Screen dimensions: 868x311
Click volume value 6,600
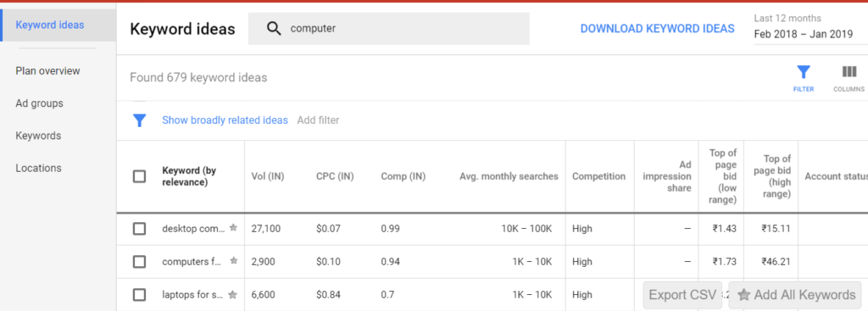point(264,295)
